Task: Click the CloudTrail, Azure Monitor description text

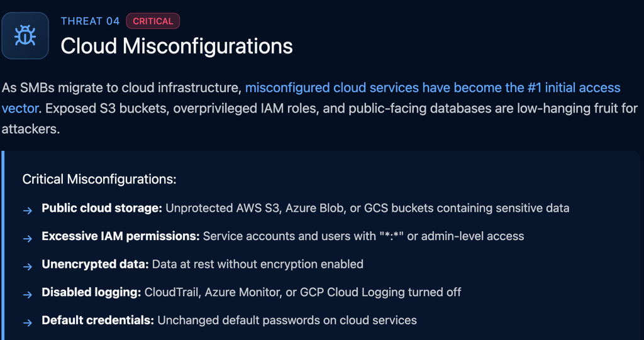Action: pos(303,292)
